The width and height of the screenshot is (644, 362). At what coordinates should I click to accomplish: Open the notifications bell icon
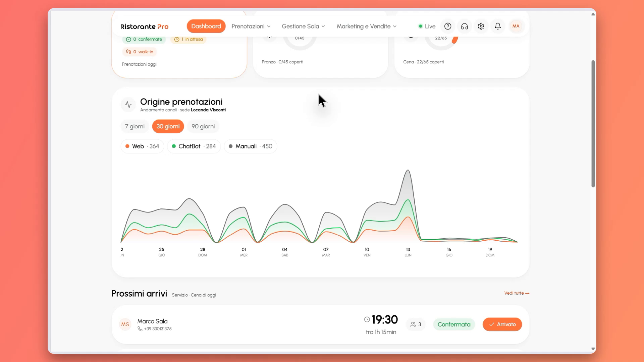498,26
